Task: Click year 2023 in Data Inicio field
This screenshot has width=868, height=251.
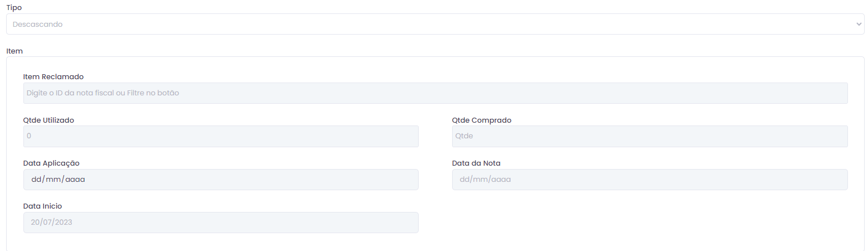Action: tap(63, 223)
